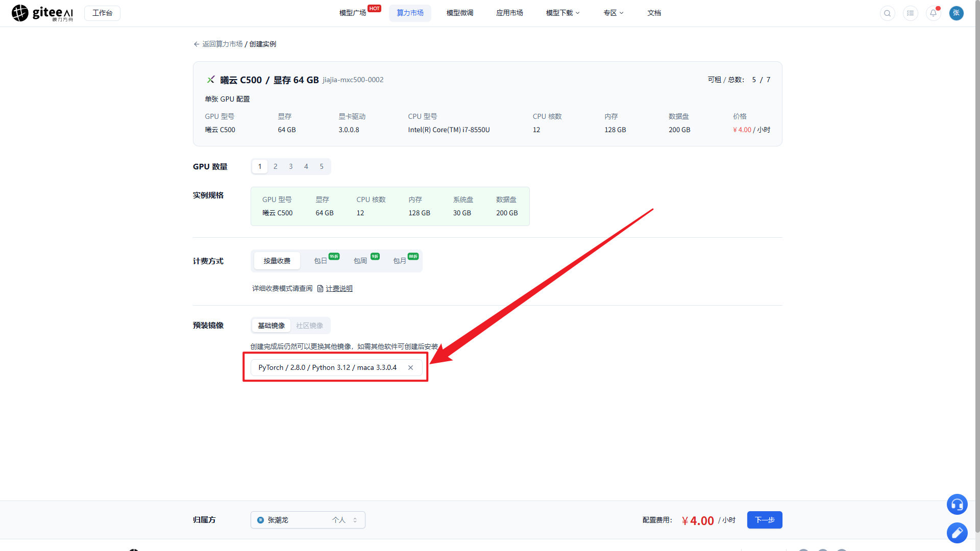
Task: Expand the 专区 menu
Action: (613, 13)
